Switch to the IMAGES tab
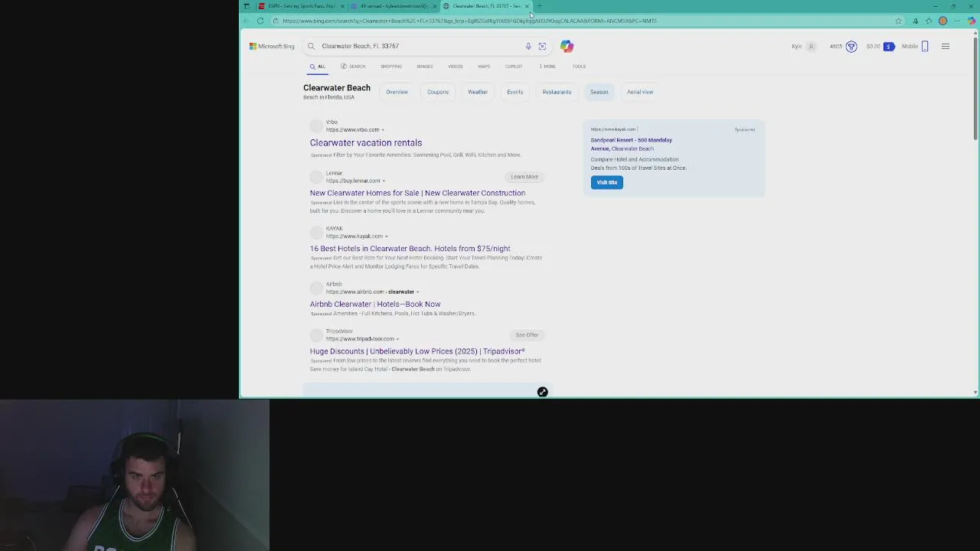Image resolution: width=980 pixels, height=551 pixels. (425, 67)
